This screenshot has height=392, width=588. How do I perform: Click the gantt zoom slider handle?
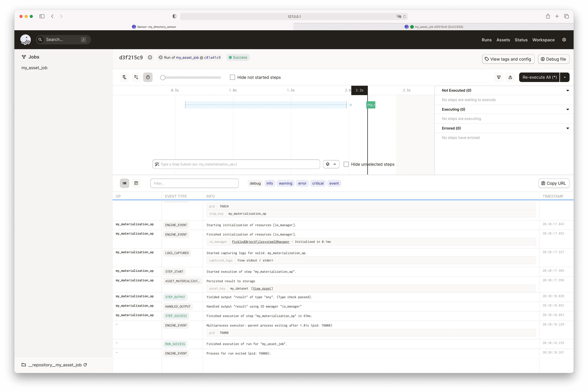pos(163,78)
